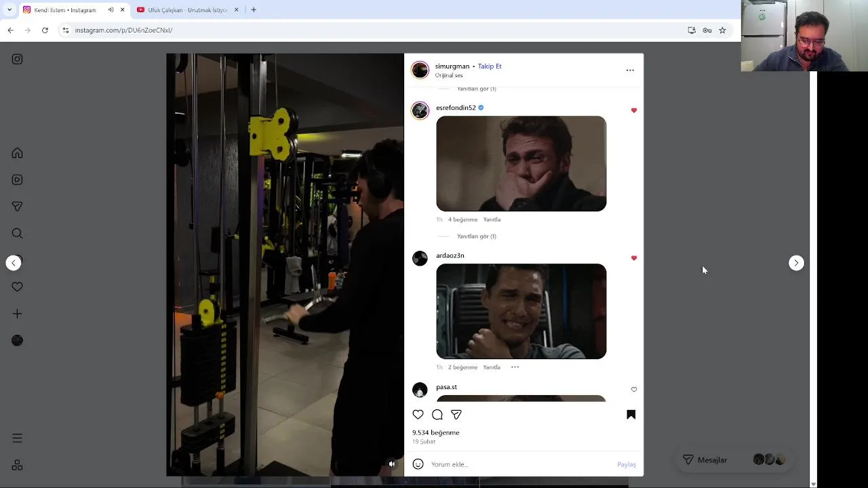868x488 pixels.
Task: Expand Yanıtları gör (1) at top of comments
Action: click(x=477, y=89)
